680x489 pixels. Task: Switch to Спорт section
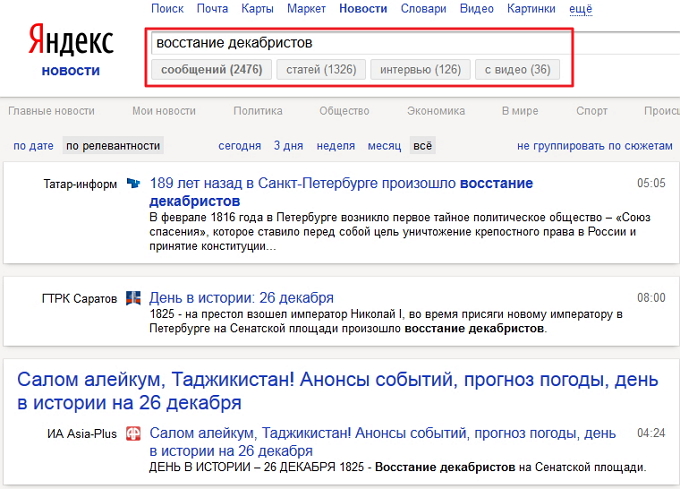click(x=592, y=111)
